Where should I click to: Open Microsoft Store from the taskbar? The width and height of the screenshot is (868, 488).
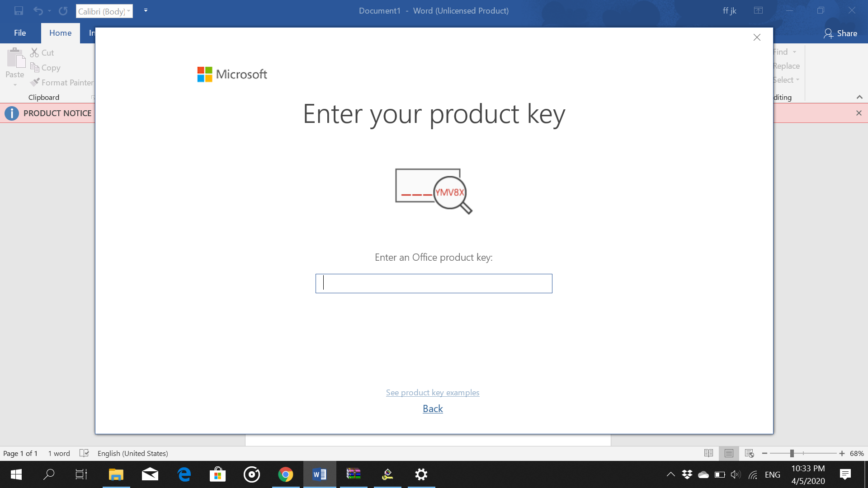pyautogui.click(x=218, y=474)
